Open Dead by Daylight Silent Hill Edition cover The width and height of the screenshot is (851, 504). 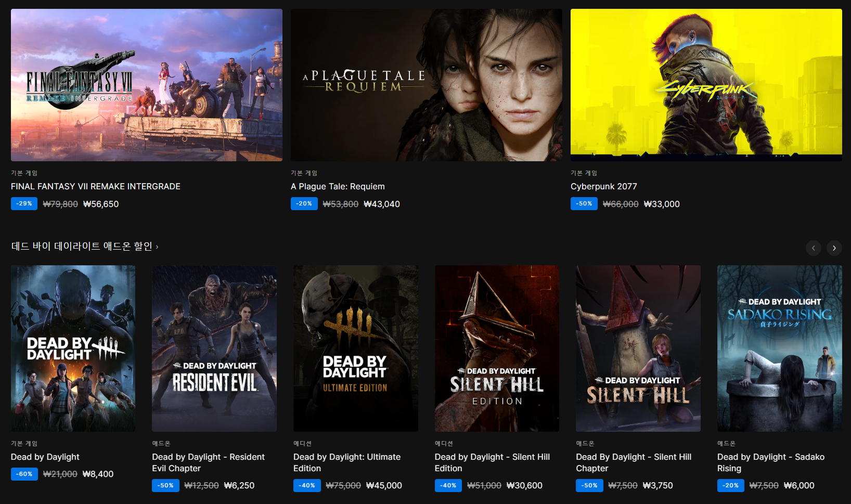tap(497, 348)
